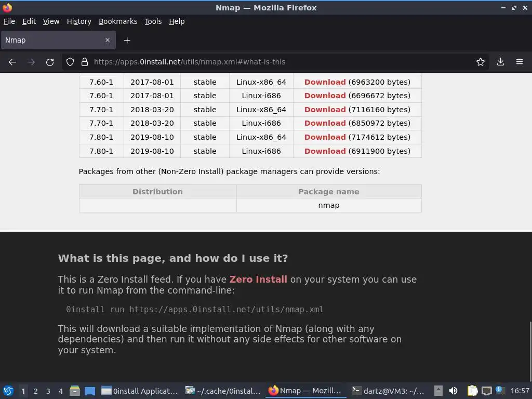Viewport: 532px width, 399px height.
Task: Open the file manager taskbar launcher
Action: [75, 391]
